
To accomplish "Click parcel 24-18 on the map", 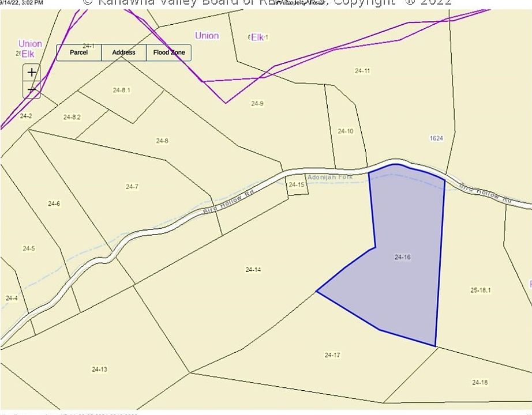I will [x=479, y=382].
